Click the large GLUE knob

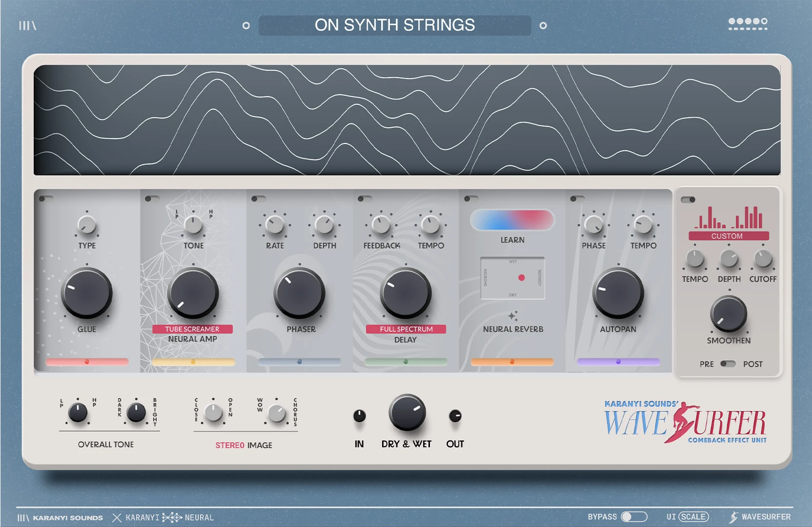[x=87, y=293]
